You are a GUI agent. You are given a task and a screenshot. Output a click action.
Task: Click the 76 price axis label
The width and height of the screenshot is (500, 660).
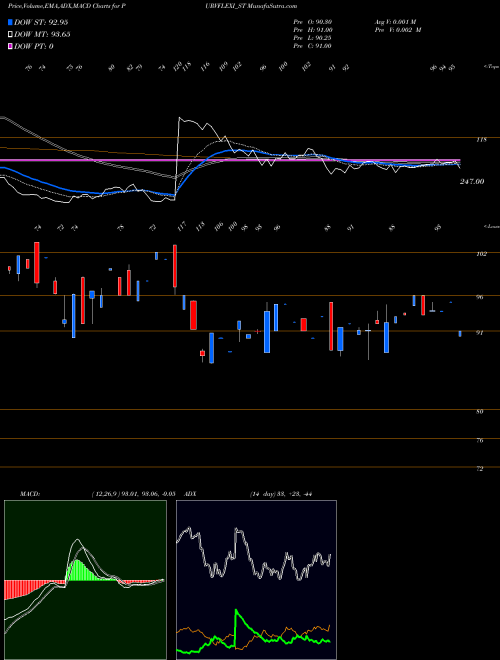point(480,440)
